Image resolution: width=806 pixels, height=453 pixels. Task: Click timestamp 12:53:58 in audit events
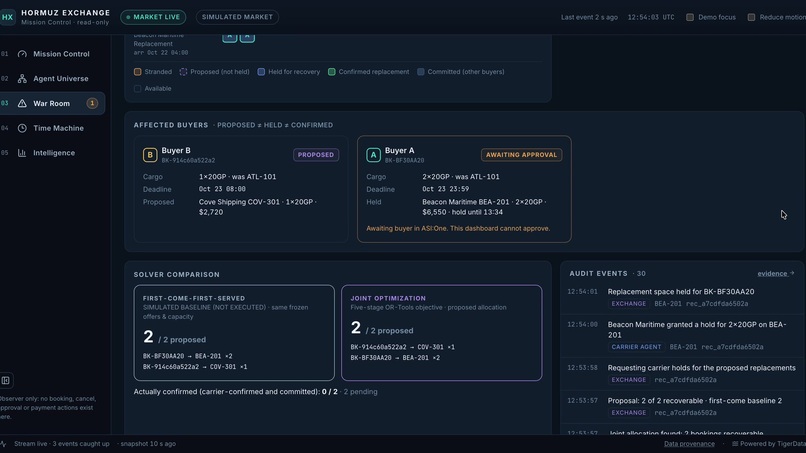[x=582, y=368]
